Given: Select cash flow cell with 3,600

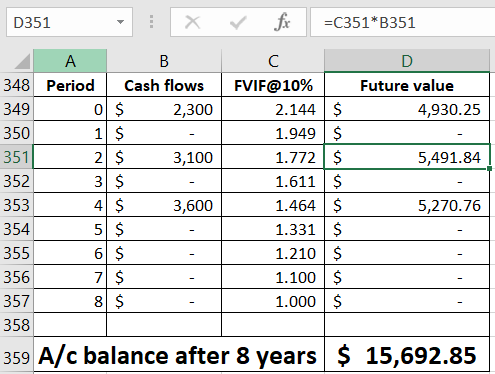Looking at the screenshot, I should click(x=164, y=205).
